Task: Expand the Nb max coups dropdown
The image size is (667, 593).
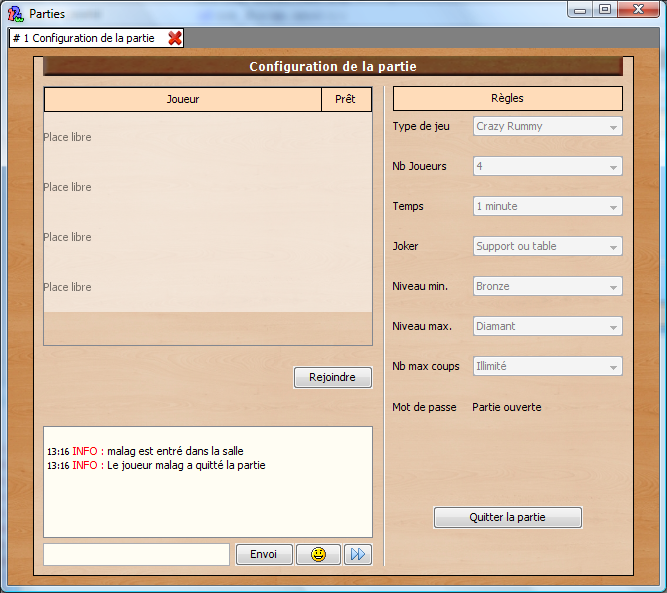Action: click(547, 366)
